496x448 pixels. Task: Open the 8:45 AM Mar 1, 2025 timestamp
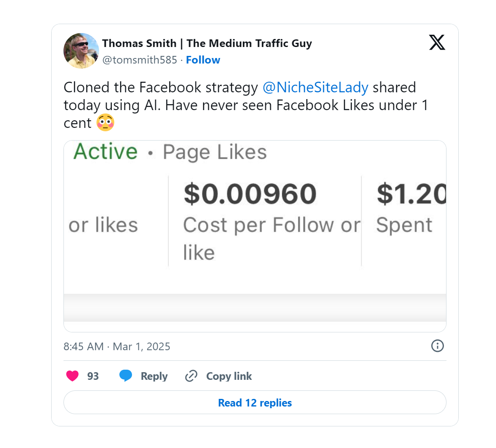tap(117, 346)
